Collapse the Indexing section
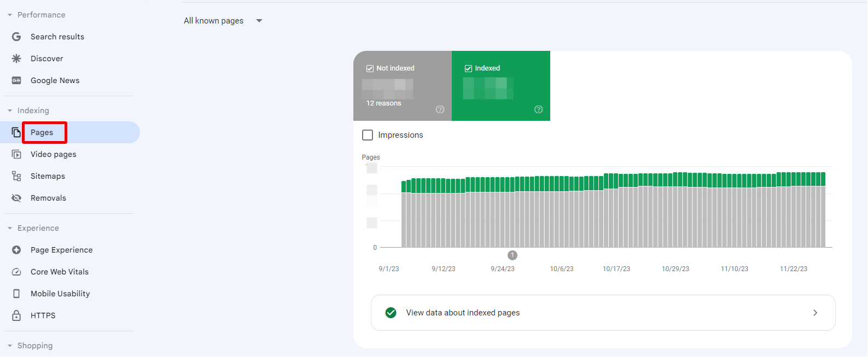Viewport: 868px width, 357px height. tap(10, 110)
